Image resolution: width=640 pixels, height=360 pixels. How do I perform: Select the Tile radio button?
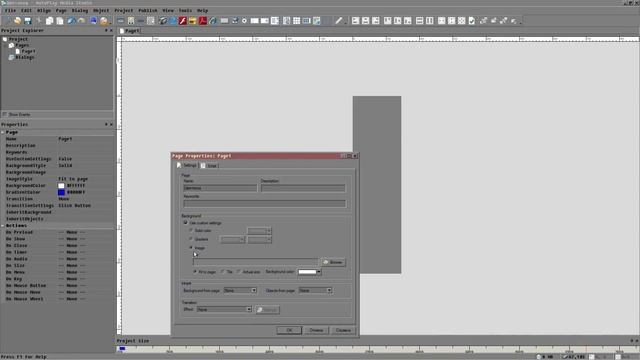223,271
